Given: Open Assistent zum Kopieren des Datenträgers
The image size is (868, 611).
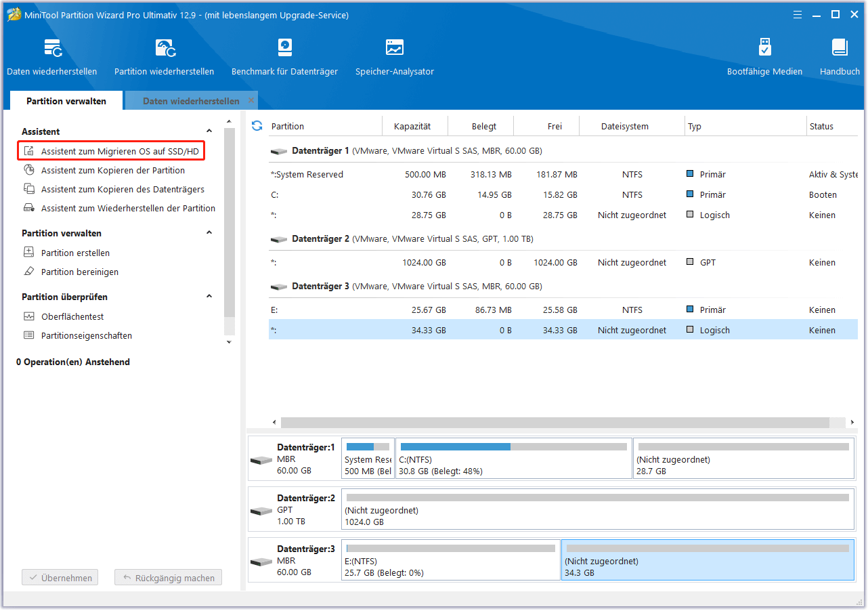Looking at the screenshot, I should tap(123, 189).
